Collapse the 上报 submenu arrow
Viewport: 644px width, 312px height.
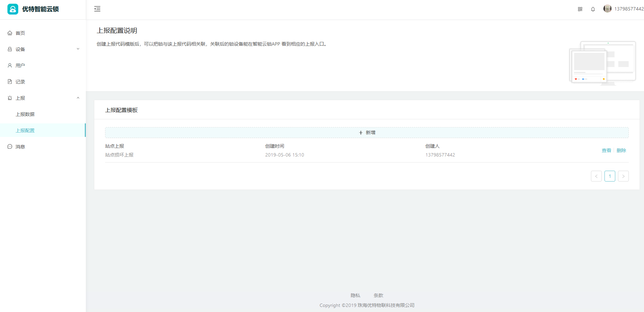(78, 98)
